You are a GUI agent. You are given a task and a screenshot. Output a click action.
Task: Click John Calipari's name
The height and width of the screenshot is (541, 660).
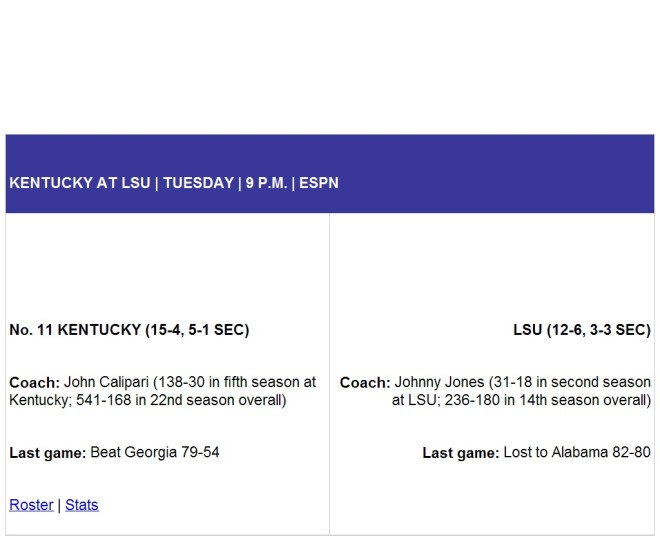pos(106,382)
